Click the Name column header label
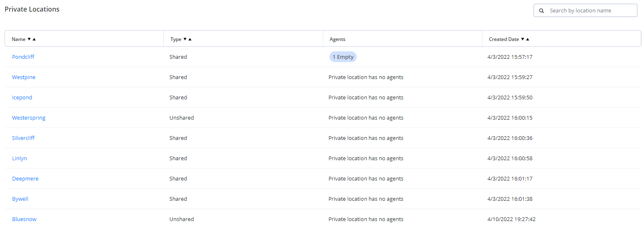The image size is (644, 231). [19, 39]
